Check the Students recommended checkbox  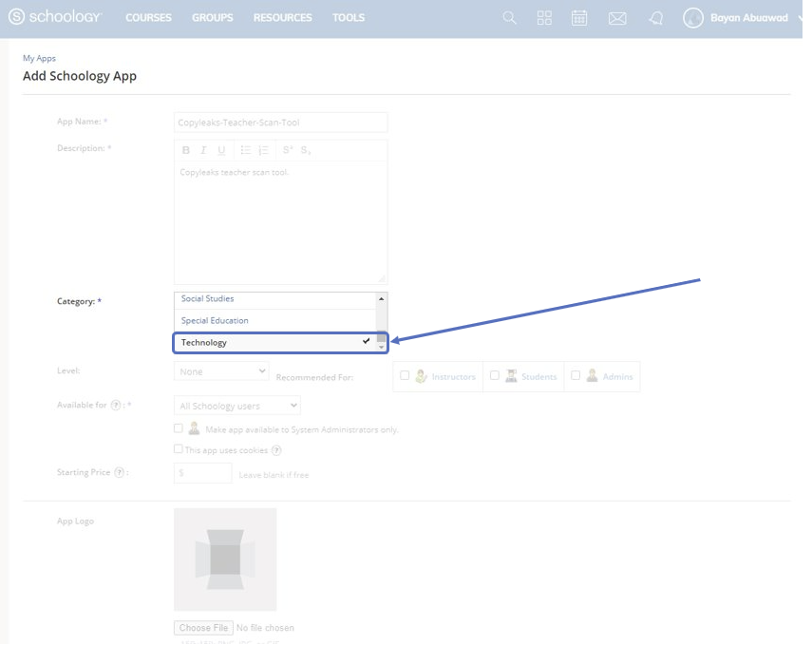(x=495, y=375)
